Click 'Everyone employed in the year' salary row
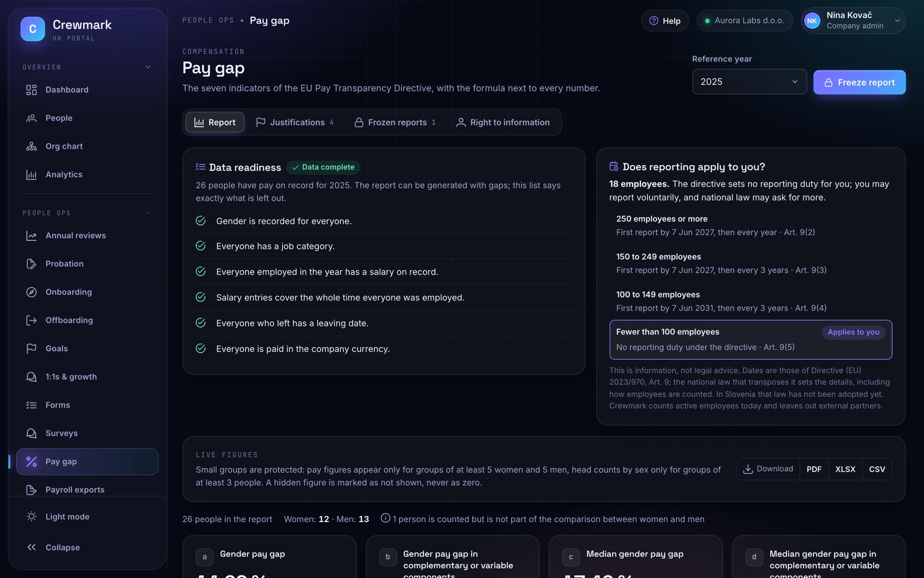 point(384,272)
